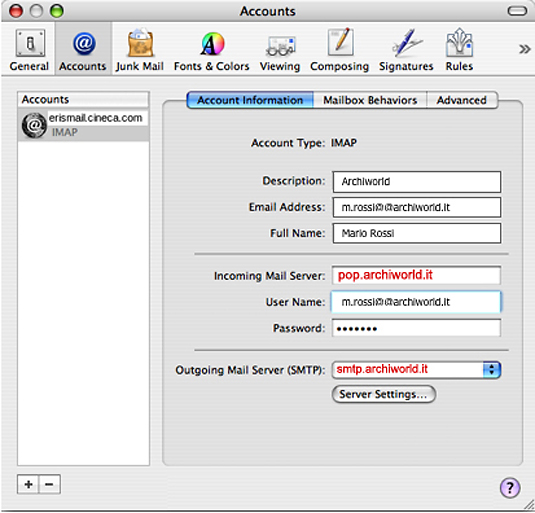
Task: Open Junk Mail preferences
Action: 140,50
